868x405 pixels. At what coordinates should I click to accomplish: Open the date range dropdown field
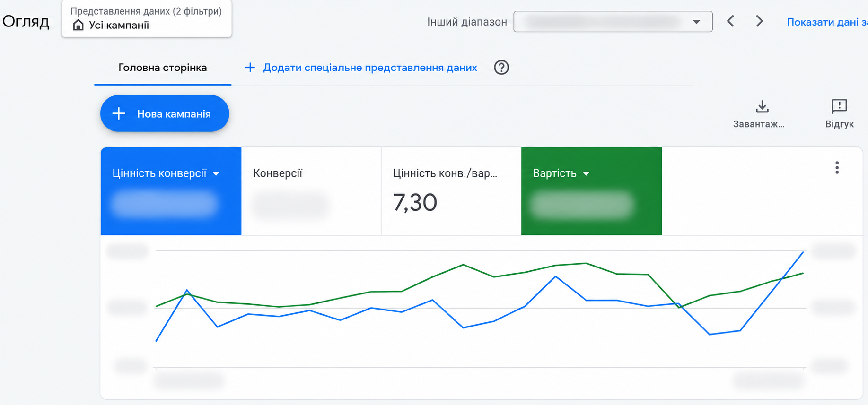point(613,22)
